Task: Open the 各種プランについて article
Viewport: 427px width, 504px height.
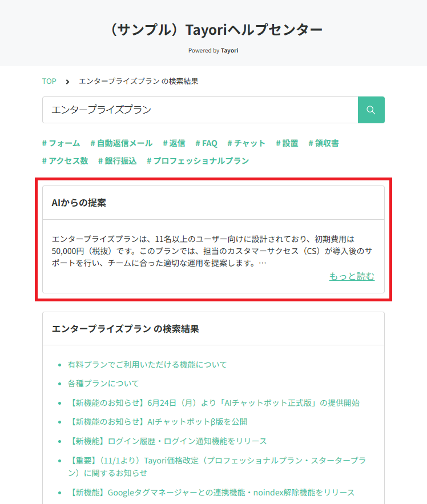Action: 103,384
